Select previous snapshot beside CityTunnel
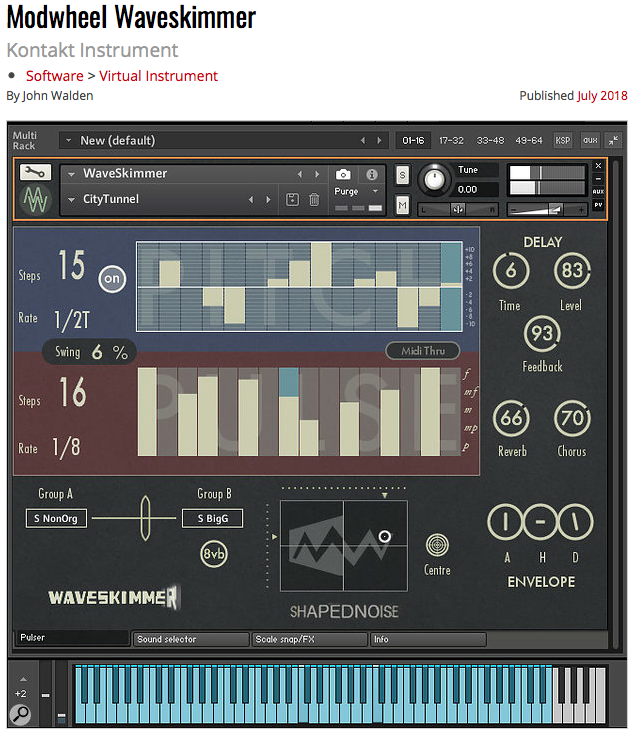The image size is (635, 740). tap(251, 200)
